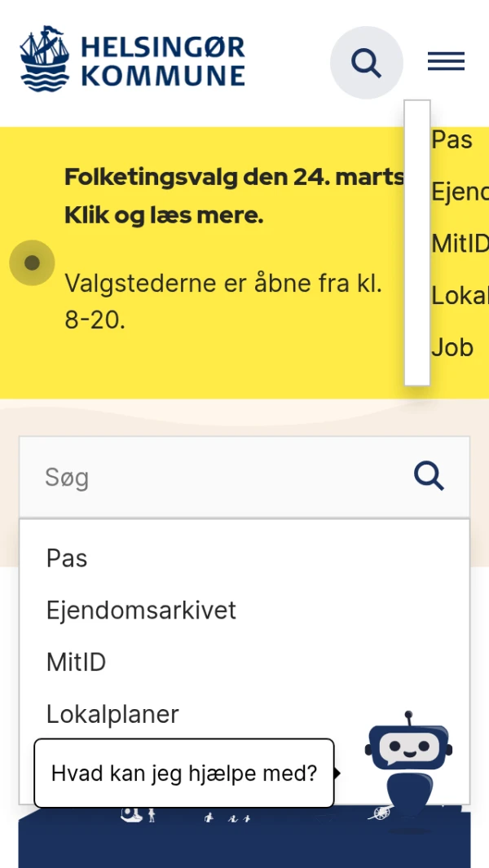Select Job in the top-right header dropdown
Image resolution: width=489 pixels, height=868 pixels.
point(452,347)
